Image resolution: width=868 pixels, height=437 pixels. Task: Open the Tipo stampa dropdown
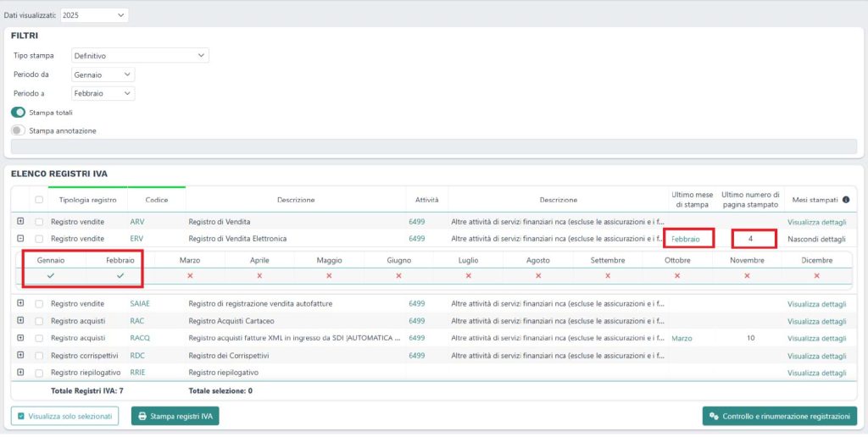point(140,55)
